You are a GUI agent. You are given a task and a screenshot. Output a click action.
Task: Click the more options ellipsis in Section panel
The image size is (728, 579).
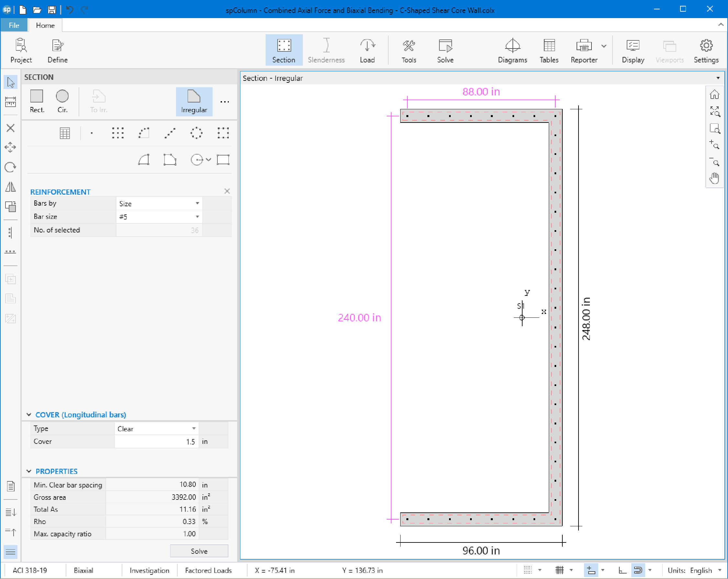(x=225, y=102)
